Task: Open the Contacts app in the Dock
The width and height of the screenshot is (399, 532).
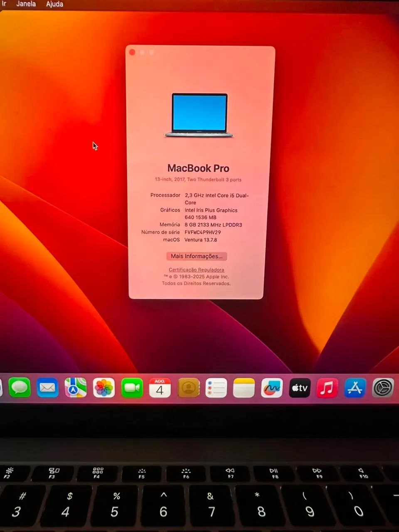Action: (188, 388)
